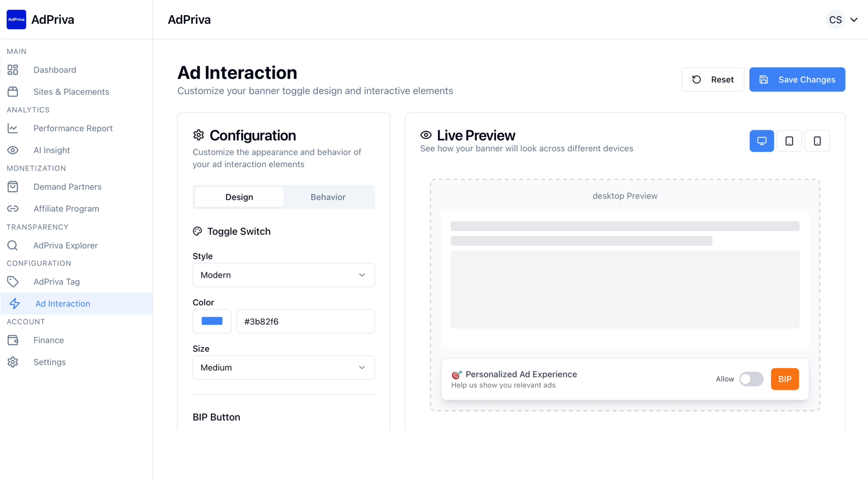The width and height of the screenshot is (868, 481).
Task: Open the blue toggle color swatch
Action: 212,321
